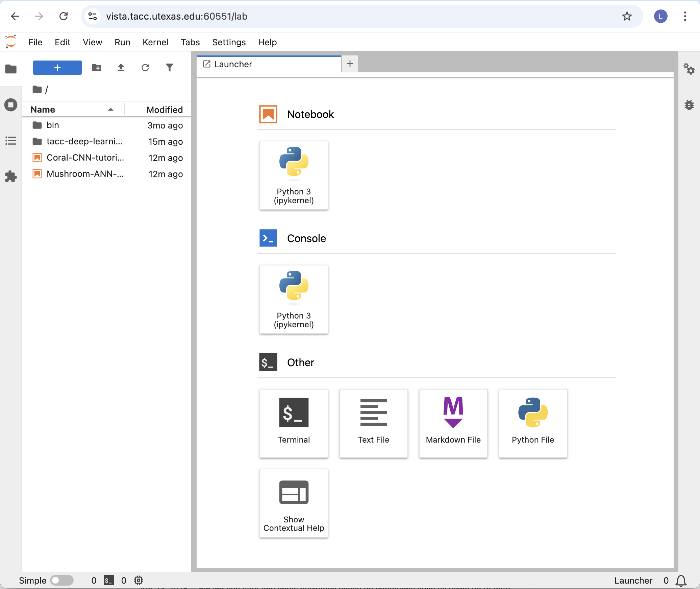Open Running Terminals and Kernels panel

pos(11,105)
